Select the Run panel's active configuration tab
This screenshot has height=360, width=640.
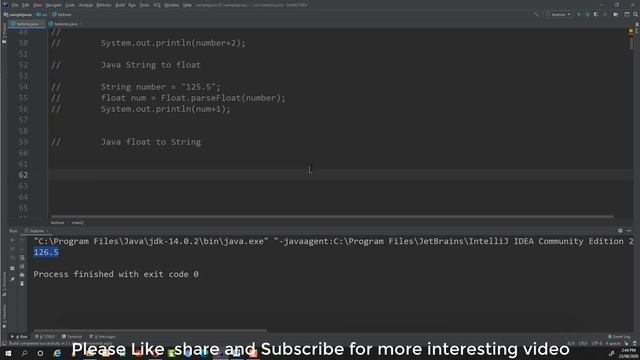tap(37, 231)
